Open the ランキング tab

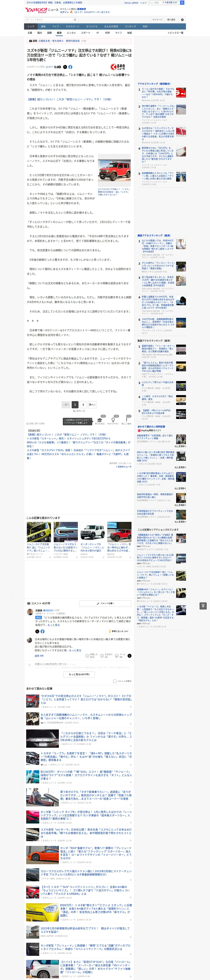(130, 27)
